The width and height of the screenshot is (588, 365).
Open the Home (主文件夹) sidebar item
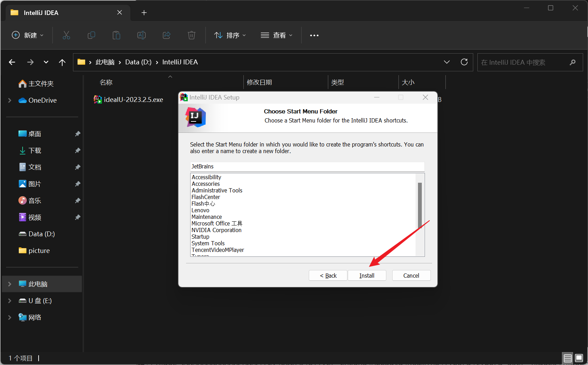tap(36, 84)
